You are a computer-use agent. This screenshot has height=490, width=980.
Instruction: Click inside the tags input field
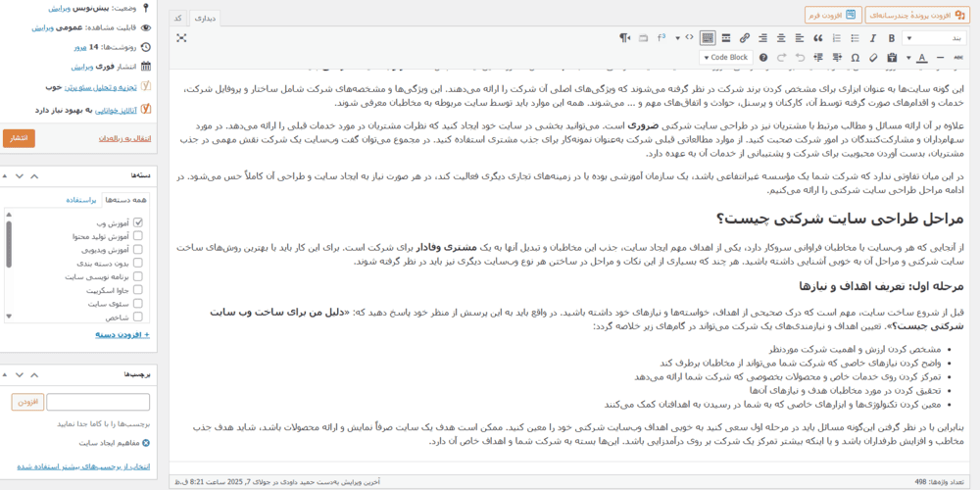pyautogui.click(x=98, y=402)
